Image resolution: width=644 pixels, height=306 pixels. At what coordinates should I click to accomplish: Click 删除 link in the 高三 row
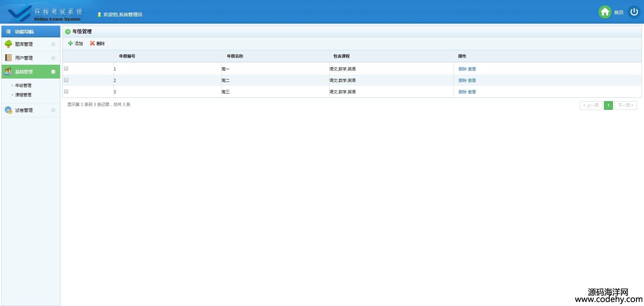point(462,92)
